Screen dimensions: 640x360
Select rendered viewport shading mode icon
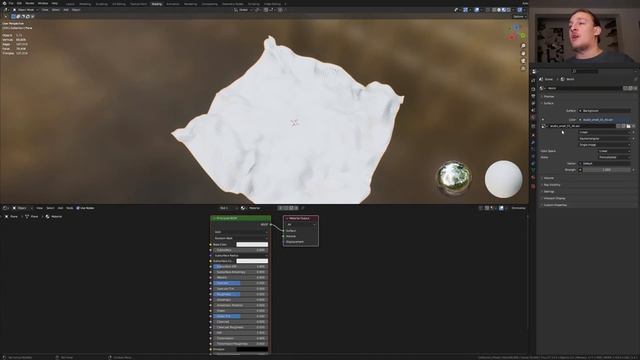coord(509,10)
